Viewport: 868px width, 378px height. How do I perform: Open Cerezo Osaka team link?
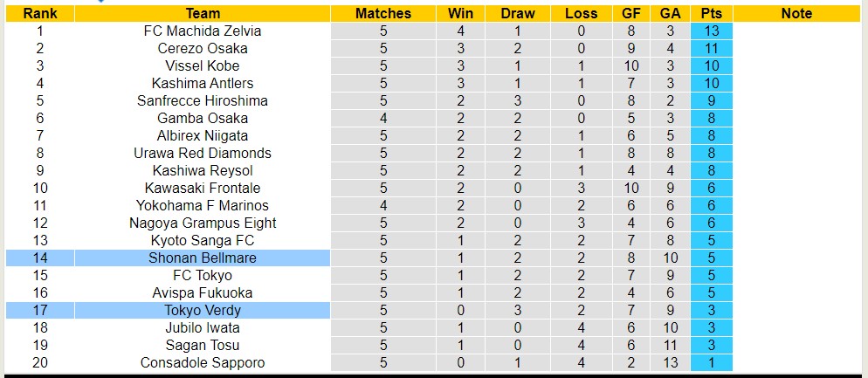(x=203, y=48)
